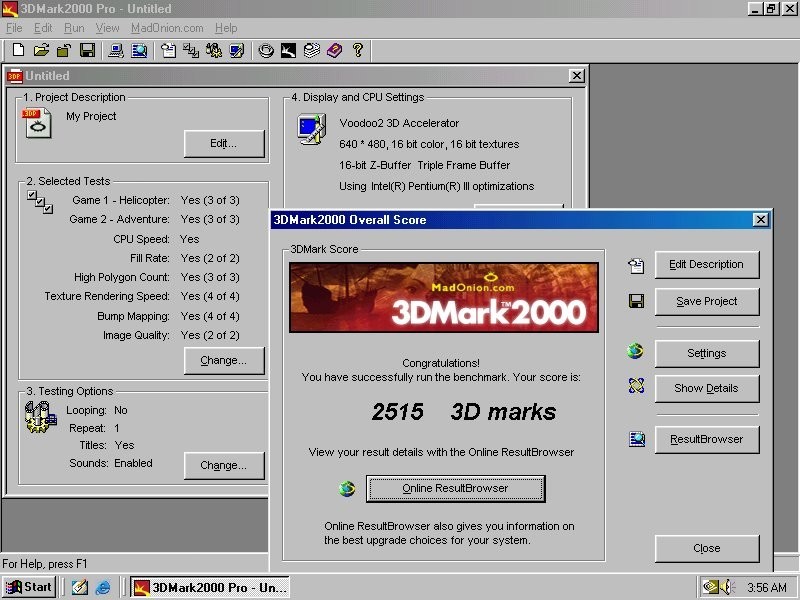
Task: Click the yellow question mark help toolbar icon
Action: 357,50
